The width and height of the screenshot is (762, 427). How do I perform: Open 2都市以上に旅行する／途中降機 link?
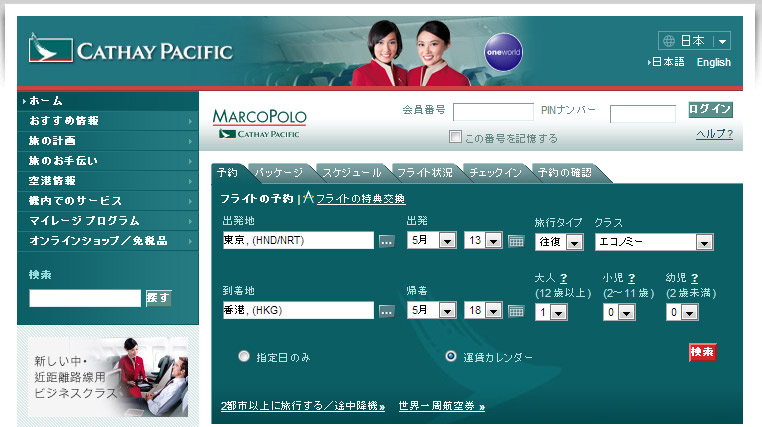(x=303, y=406)
